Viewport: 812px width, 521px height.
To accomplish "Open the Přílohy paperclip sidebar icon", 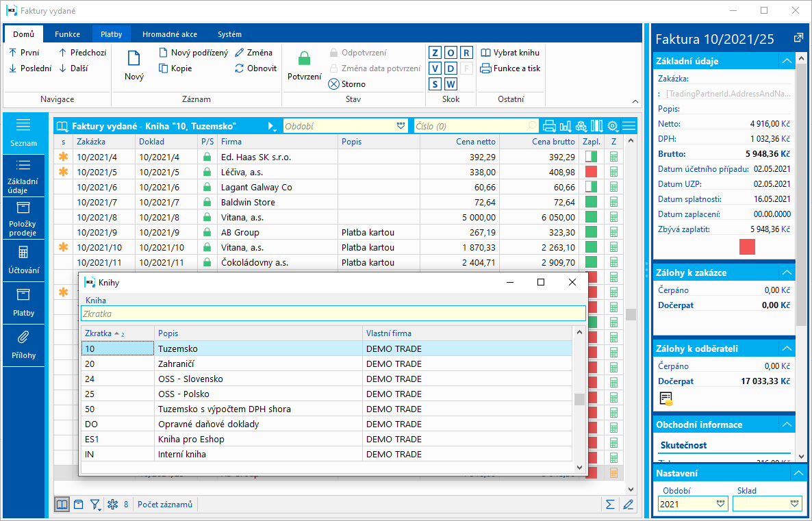I will (23, 337).
